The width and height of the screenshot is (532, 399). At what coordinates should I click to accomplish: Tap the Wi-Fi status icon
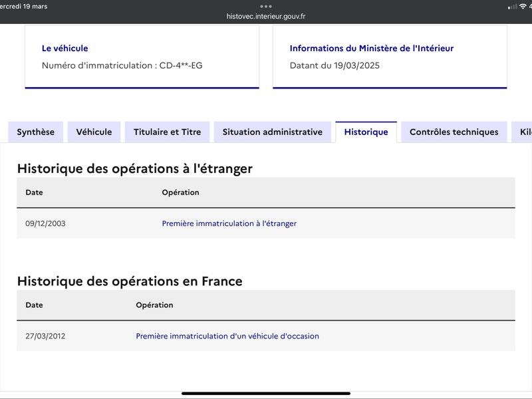click(x=523, y=7)
